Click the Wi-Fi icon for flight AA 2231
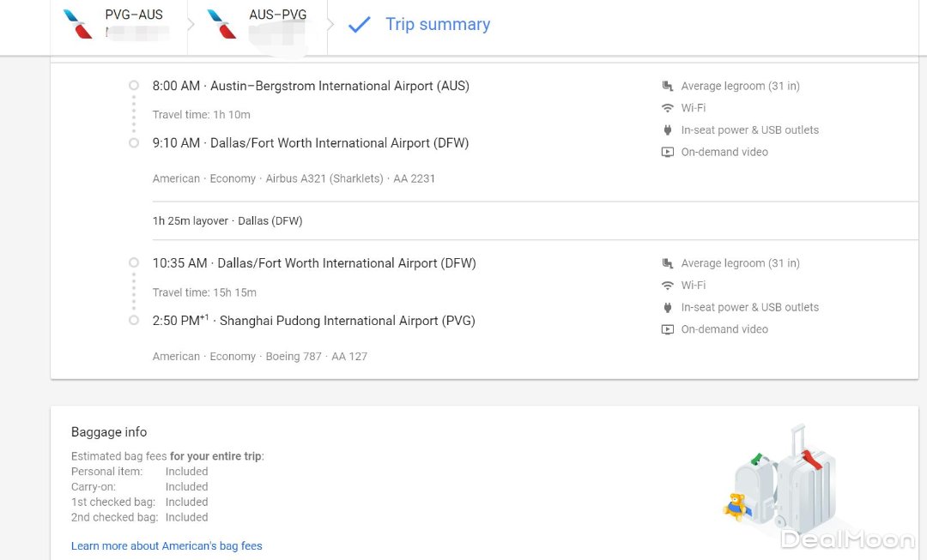This screenshot has width=927, height=560. tap(668, 108)
